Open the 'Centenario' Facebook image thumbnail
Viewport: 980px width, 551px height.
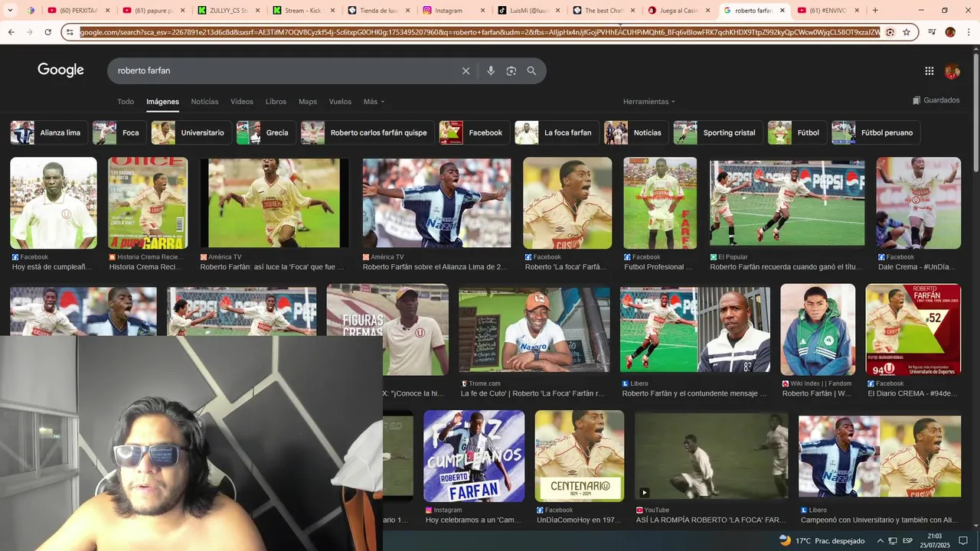(580, 456)
